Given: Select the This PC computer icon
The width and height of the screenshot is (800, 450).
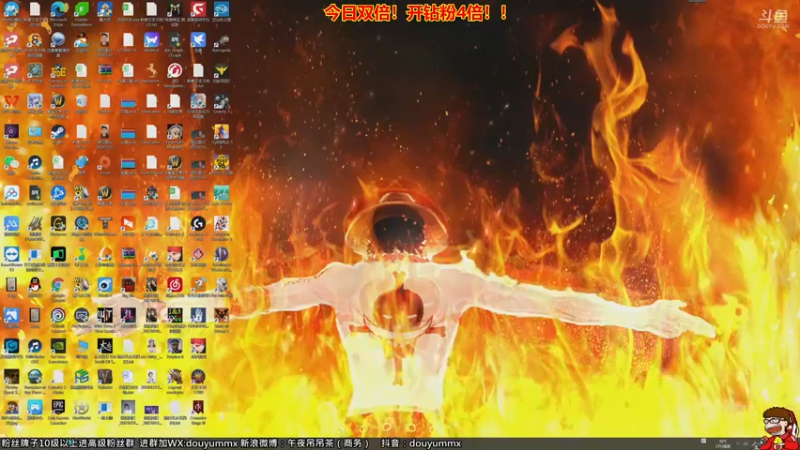Looking at the screenshot, I should pos(82,346).
